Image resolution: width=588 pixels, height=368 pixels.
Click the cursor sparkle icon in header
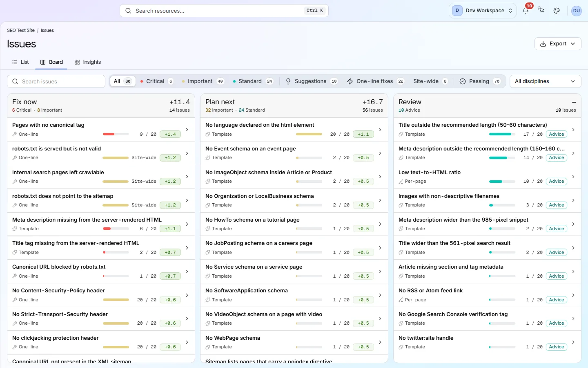click(x=541, y=11)
